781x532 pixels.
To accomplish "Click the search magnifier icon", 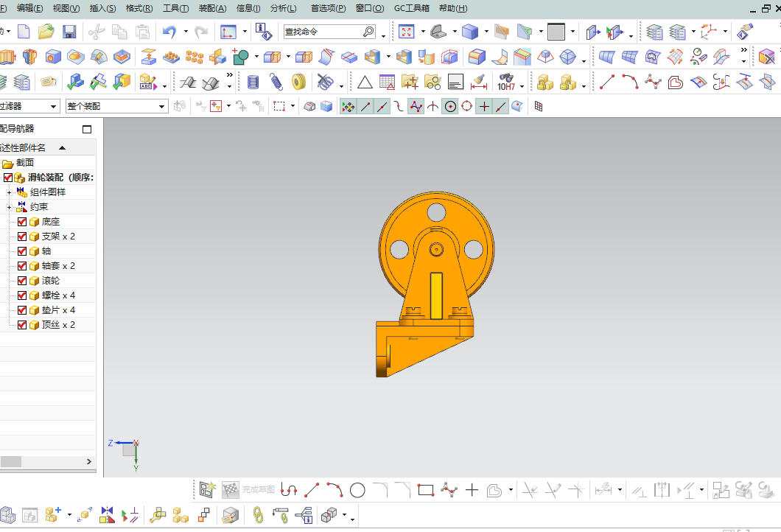I will [x=368, y=32].
